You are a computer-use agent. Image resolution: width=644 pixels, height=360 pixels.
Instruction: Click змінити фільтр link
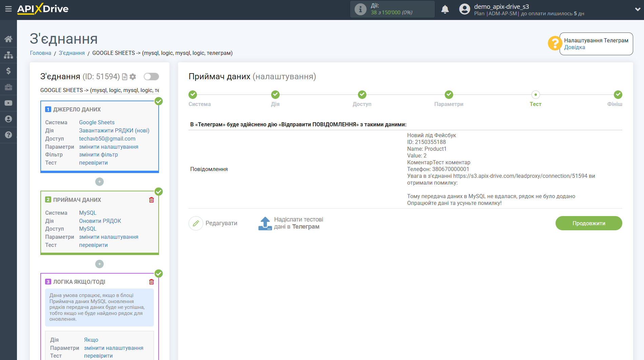coord(98,154)
